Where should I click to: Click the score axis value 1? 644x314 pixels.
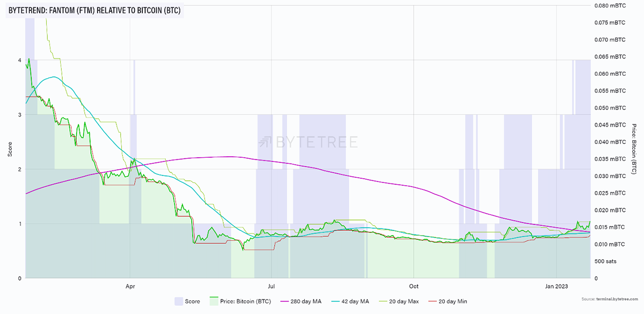19,224
